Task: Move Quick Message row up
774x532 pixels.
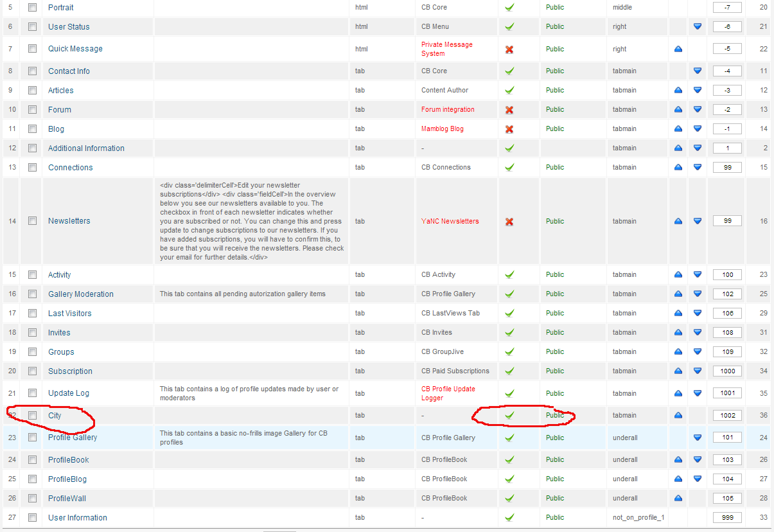Action: point(678,49)
